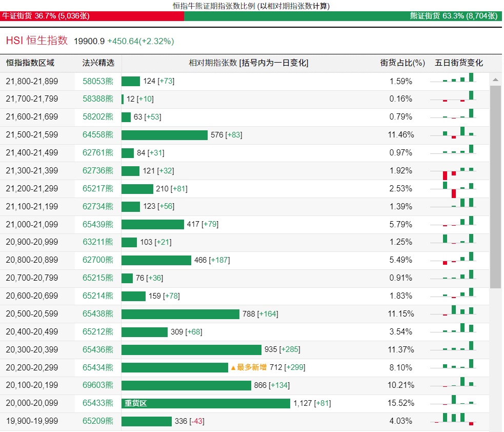Click the 935 [+285] bar

(x=191, y=349)
